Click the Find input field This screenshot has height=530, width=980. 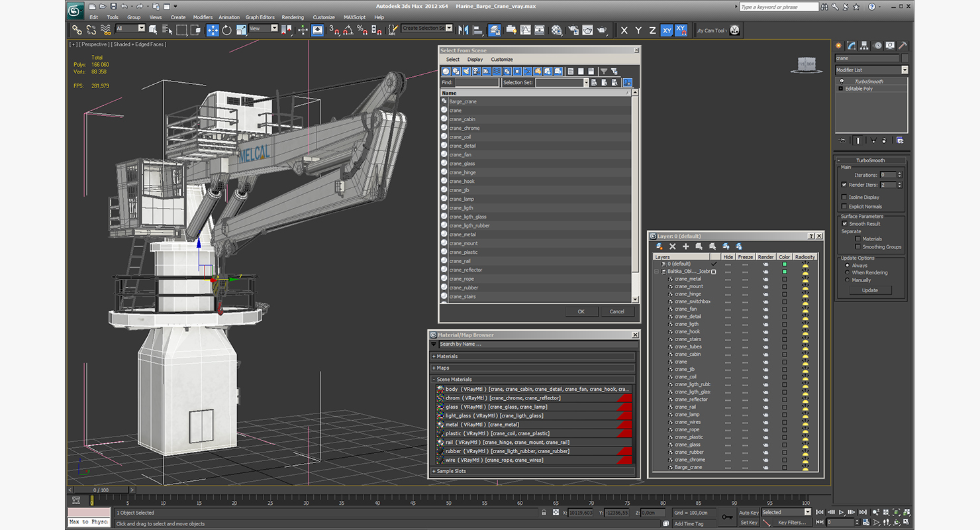point(477,83)
